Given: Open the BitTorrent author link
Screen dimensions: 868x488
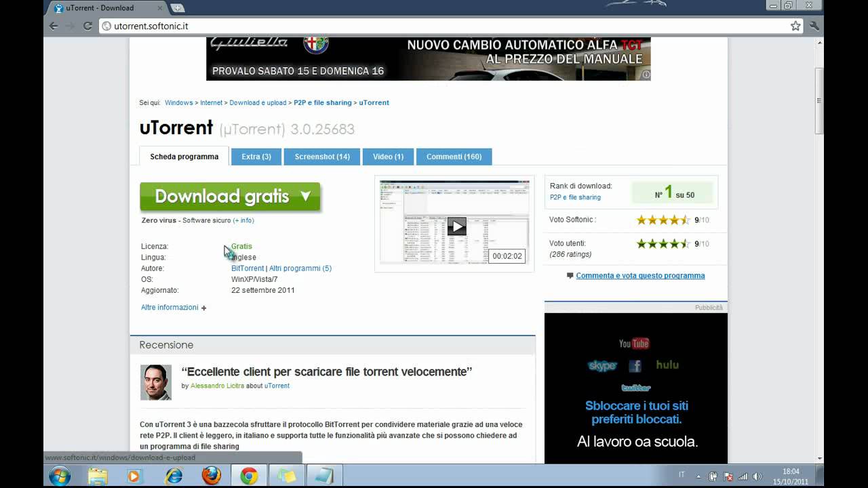Looking at the screenshot, I should click(x=248, y=268).
